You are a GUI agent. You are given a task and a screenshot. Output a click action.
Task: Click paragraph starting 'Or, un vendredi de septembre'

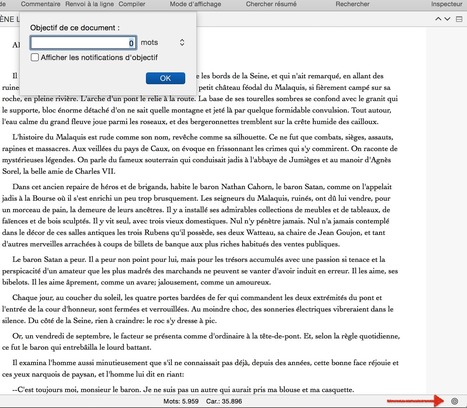(201, 341)
